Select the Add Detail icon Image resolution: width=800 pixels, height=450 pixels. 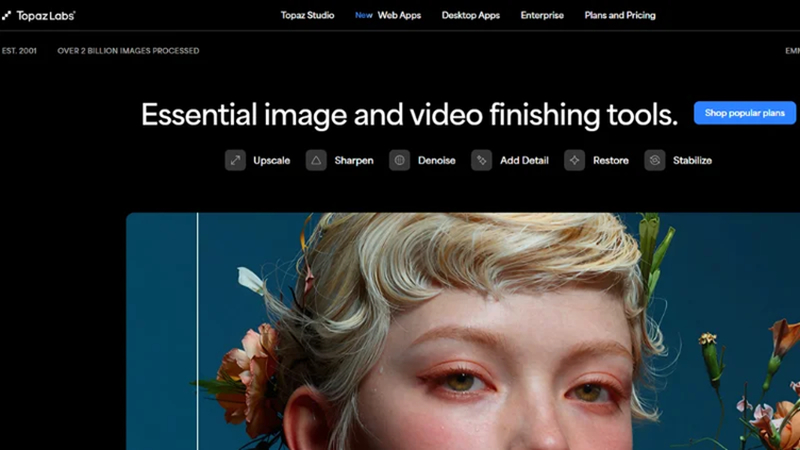point(481,160)
